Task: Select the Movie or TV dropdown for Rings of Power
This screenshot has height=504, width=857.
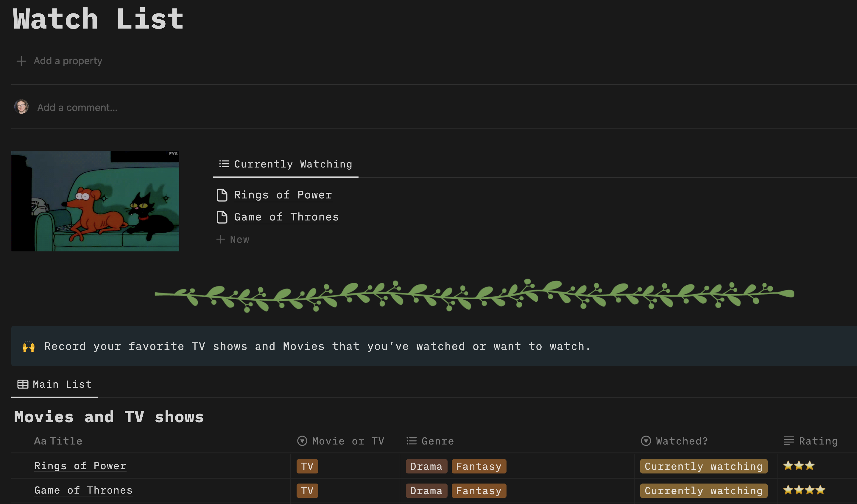Action: (x=307, y=466)
